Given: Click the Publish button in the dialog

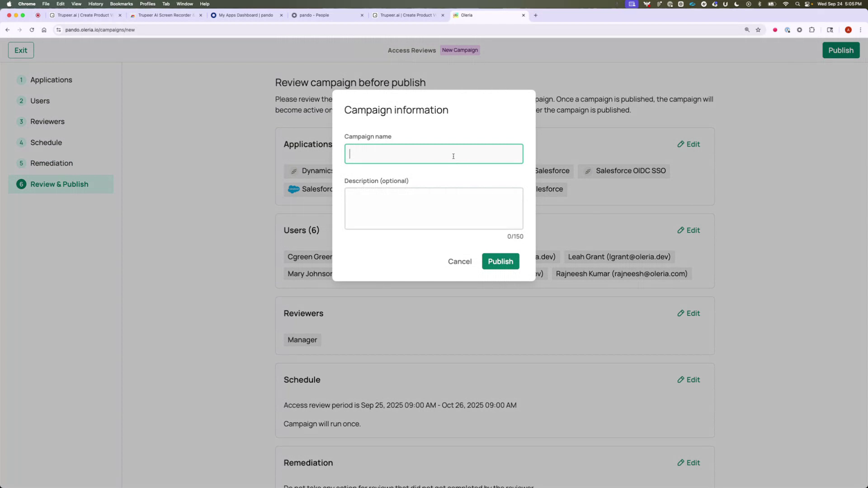Looking at the screenshot, I should [500, 261].
